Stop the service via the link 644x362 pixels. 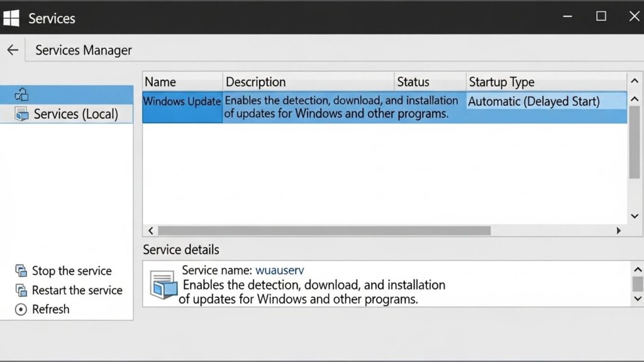click(72, 271)
